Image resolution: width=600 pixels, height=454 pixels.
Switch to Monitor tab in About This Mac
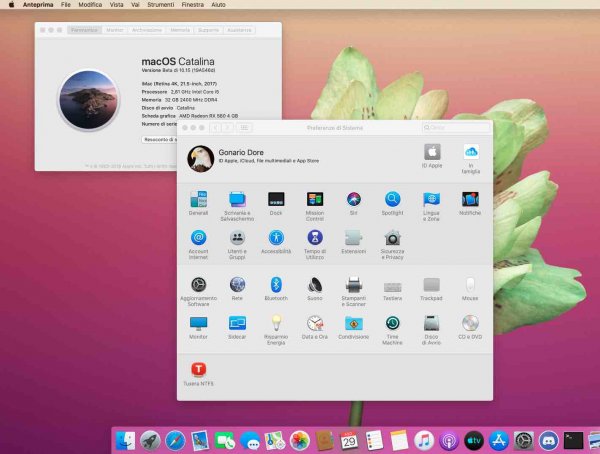[115, 30]
